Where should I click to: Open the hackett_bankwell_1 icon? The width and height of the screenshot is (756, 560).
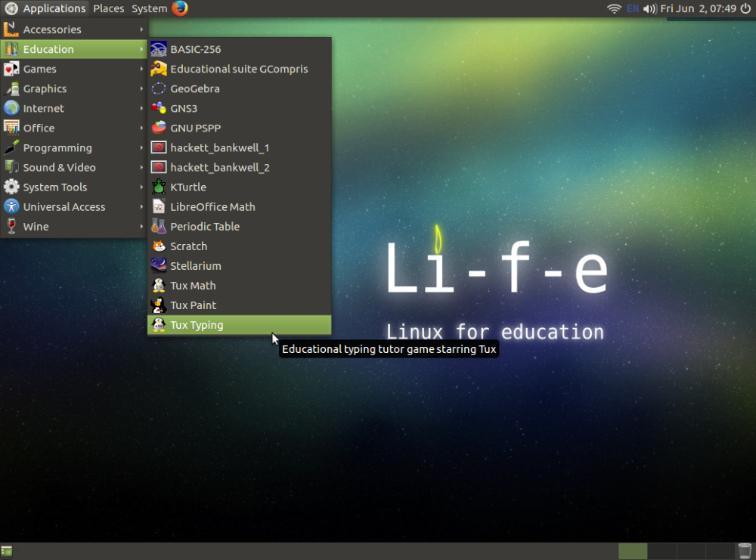click(x=159, y=148)
